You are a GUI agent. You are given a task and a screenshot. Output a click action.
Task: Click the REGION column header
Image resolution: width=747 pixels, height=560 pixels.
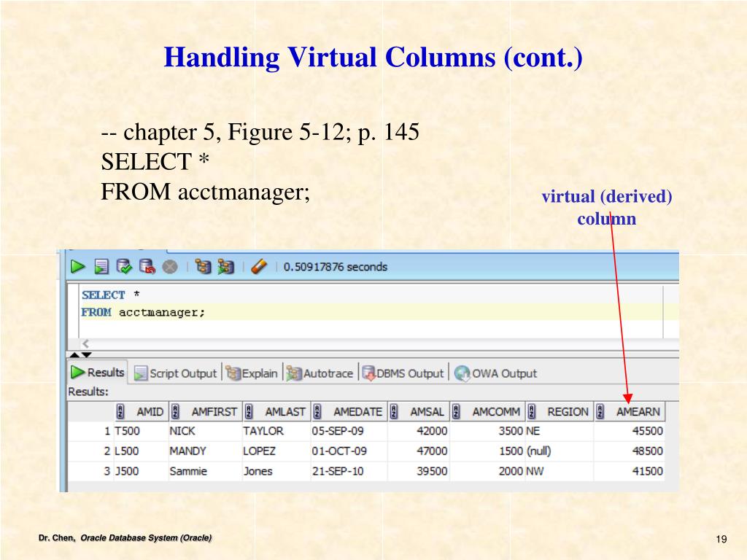560,411
